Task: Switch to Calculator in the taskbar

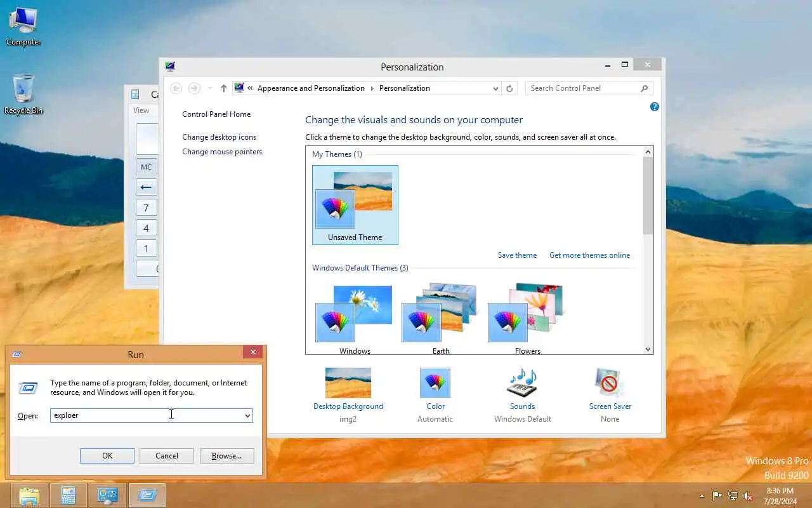Action: [69, 495]
